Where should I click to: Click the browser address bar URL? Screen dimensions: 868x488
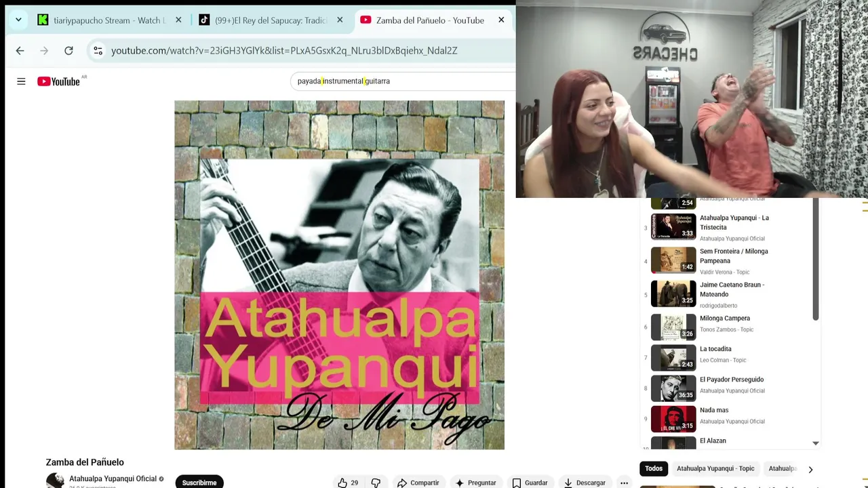(x=284, y=51)
